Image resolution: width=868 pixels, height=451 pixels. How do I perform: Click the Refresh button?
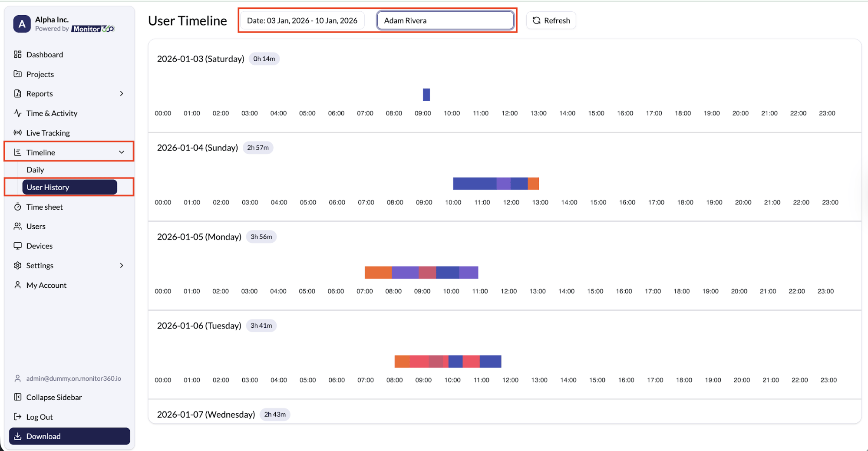click(551, 20)
